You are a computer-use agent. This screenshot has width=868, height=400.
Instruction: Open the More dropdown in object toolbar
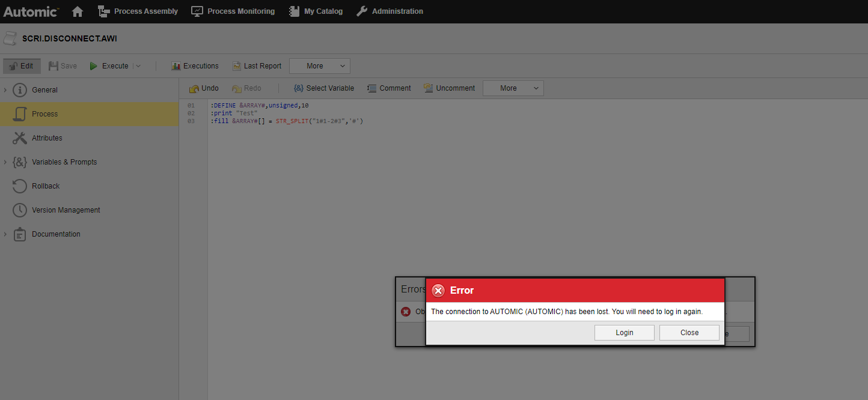pyautogui.click(x=319, y=66)
